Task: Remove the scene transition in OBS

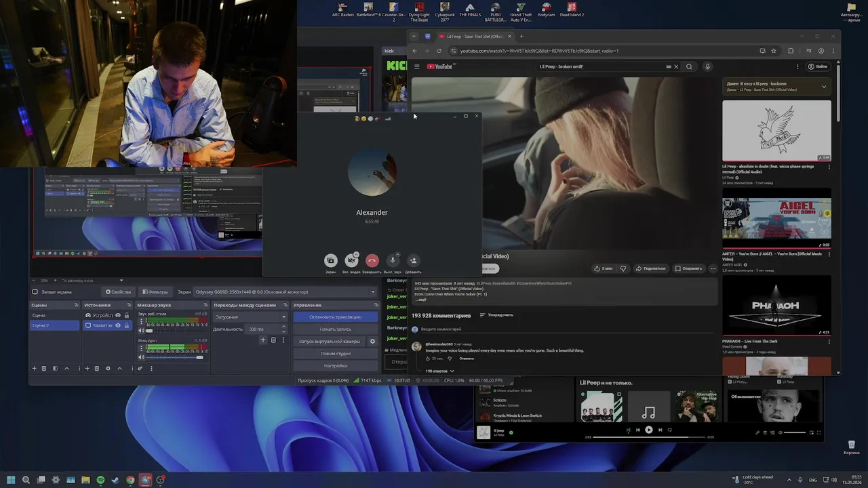Action: (x=273, y=340)
